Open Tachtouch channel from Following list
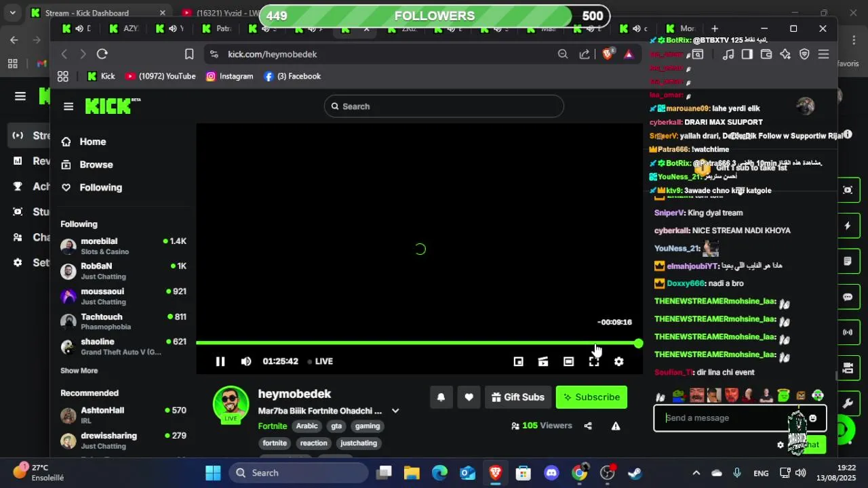The height and width of the screenshot is (488, 868). (x=123, y=321)
